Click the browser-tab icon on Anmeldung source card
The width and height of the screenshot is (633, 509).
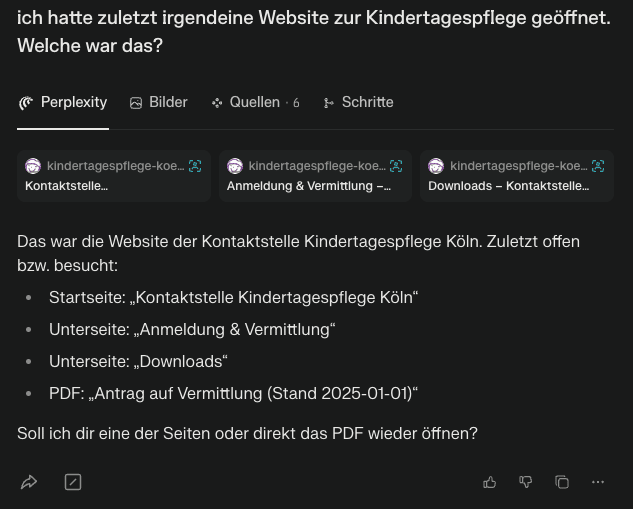(x=396, y=165)
